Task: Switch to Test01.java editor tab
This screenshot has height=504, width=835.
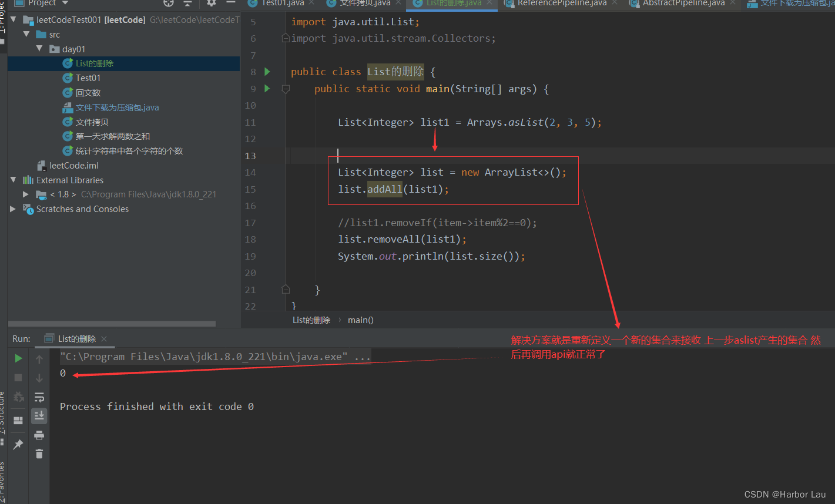Action: tap(283, 3)
